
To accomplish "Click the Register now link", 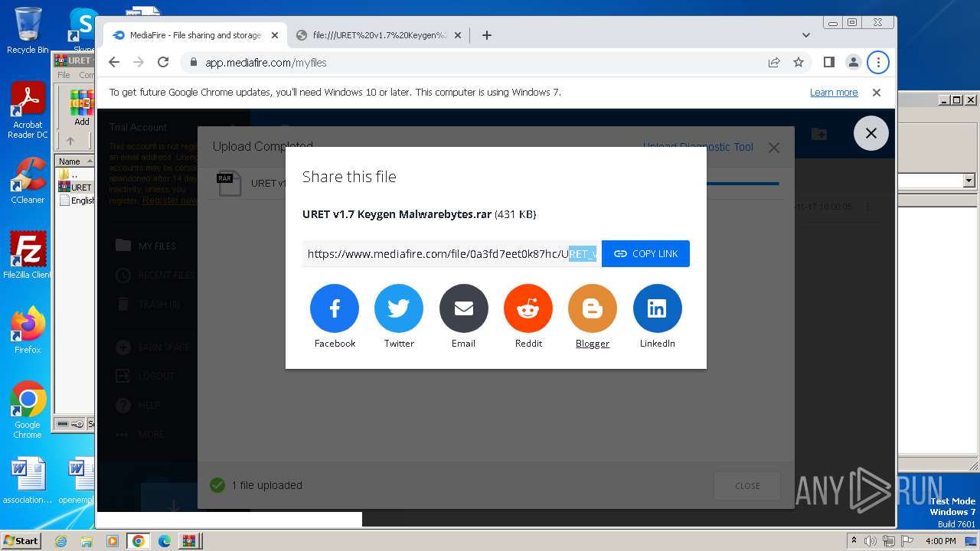I will coord(170,201).
